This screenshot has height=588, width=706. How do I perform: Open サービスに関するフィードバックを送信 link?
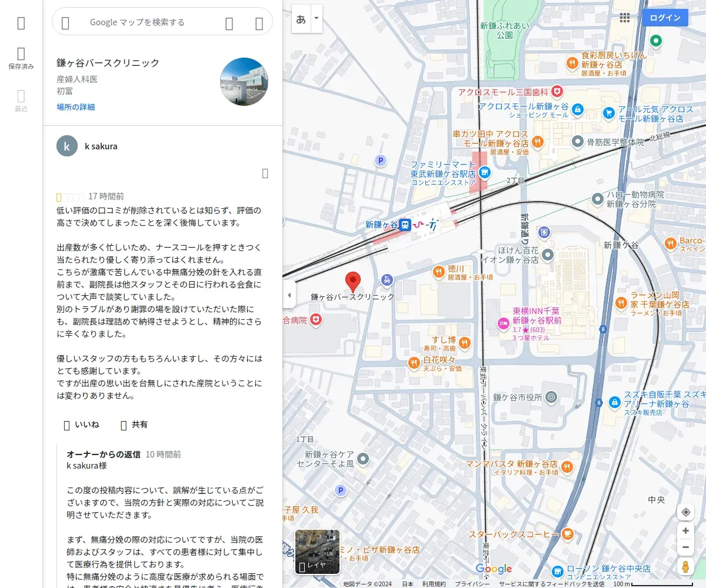551,584
